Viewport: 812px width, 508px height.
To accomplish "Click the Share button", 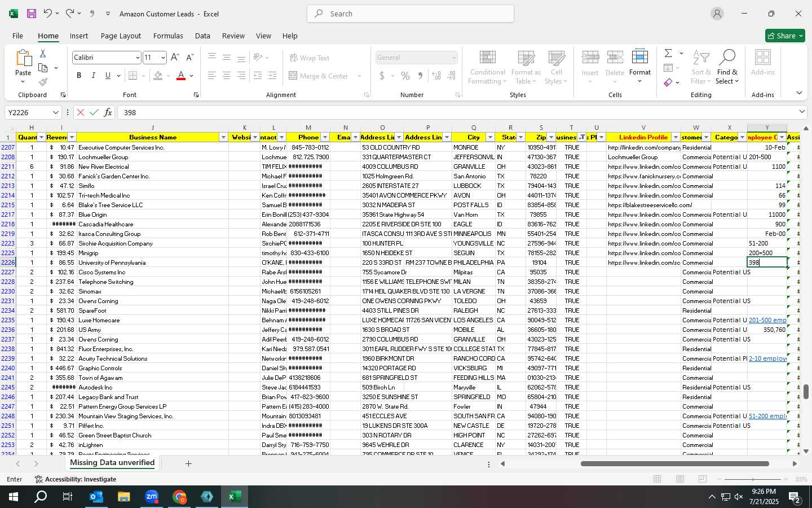I will coord(785,36).
